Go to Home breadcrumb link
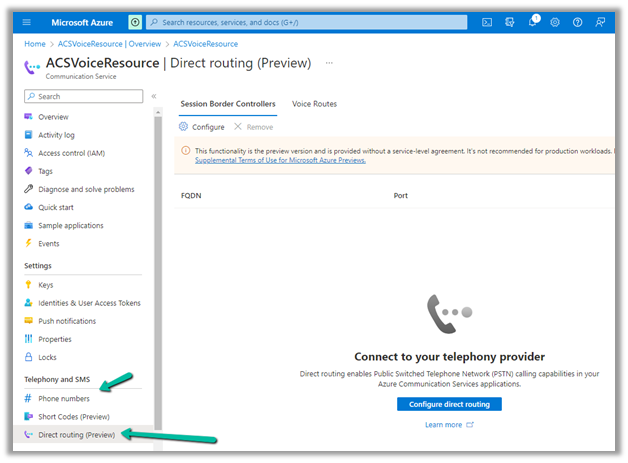Viewport: 628px width, 463px height. (35, 44)
